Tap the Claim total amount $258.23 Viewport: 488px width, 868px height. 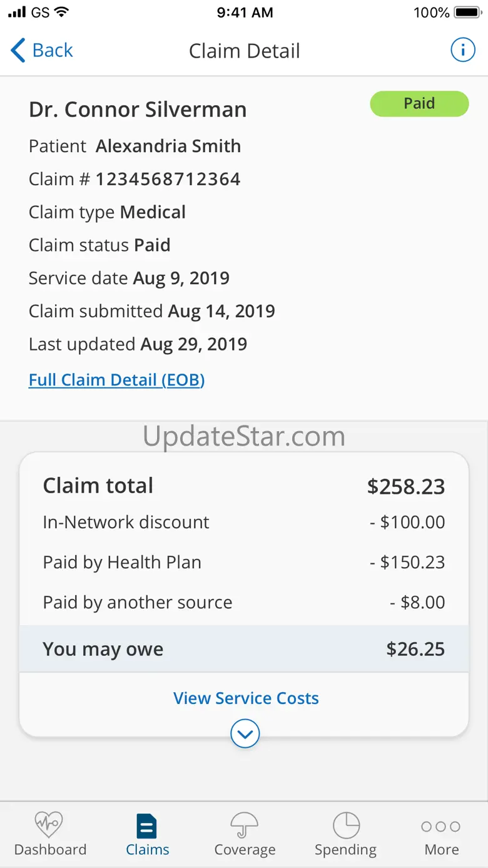[406, 486]
